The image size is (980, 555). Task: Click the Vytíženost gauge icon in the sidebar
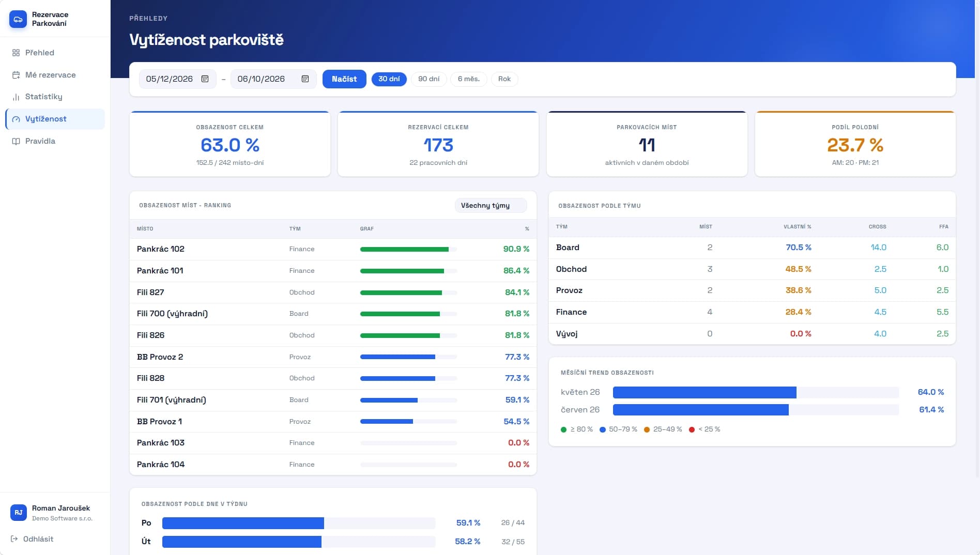16,119
